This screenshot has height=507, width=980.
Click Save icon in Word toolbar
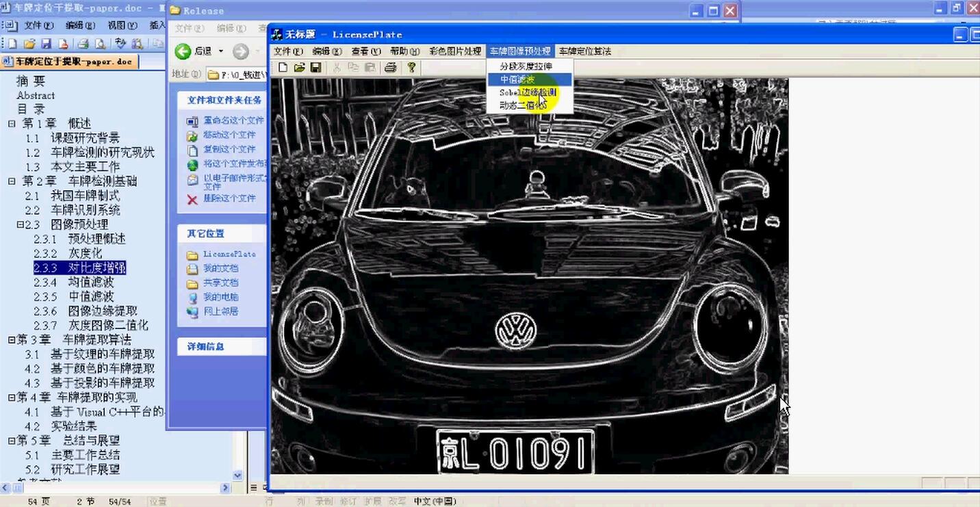47,44
